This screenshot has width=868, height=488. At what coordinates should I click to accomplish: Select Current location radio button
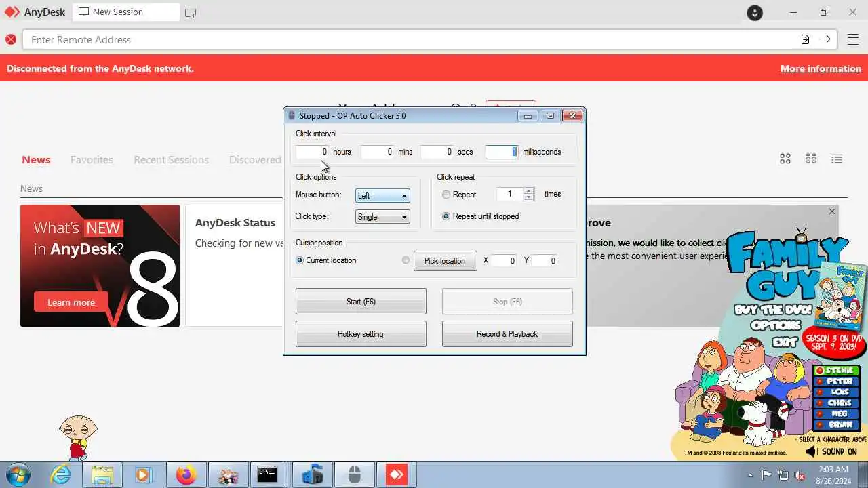(x=300, y=260)
